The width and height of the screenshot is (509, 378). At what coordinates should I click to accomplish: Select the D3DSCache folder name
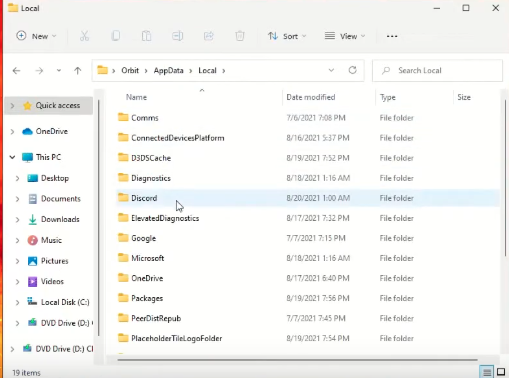[151, 158]
